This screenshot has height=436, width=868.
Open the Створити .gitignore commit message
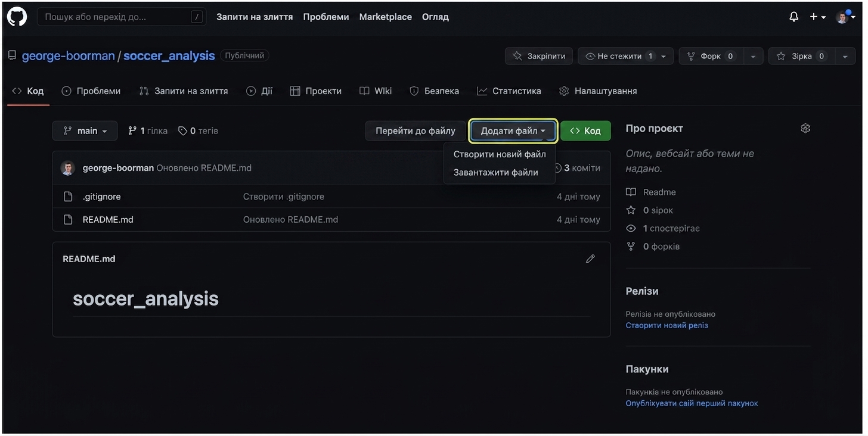(284, 197)
